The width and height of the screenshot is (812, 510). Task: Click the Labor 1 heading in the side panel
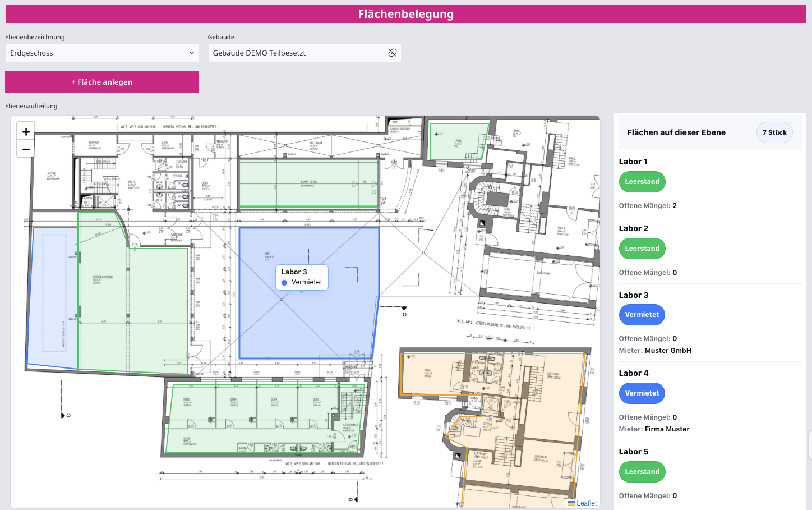click(633, 162)
